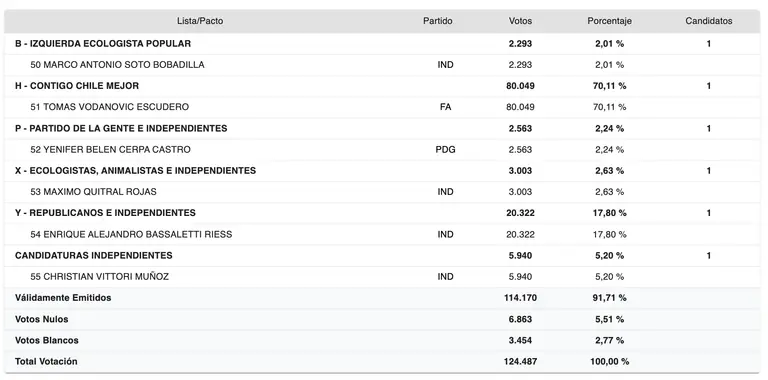Click blank votes count 3.454
The image size is (768, 380).
(520, 340)
